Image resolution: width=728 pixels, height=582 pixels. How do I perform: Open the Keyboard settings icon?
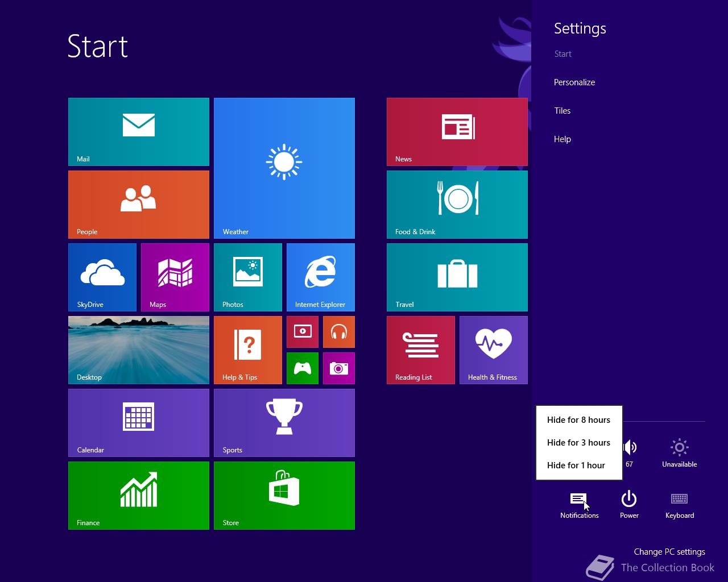point(680,505)
